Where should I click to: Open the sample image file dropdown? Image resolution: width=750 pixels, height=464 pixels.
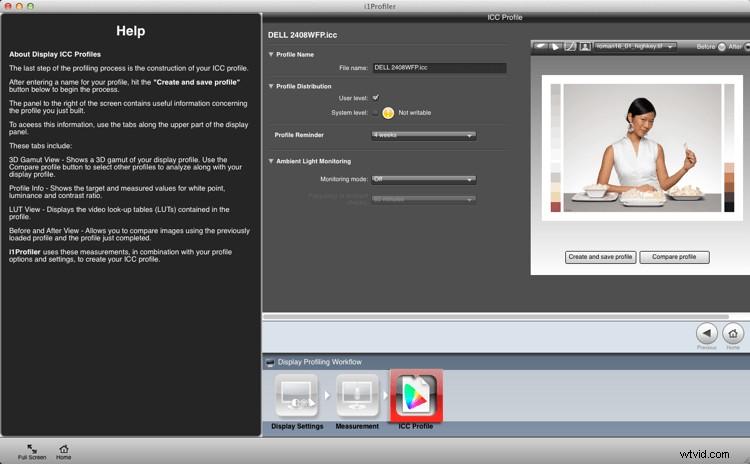[x=636, y=46]
